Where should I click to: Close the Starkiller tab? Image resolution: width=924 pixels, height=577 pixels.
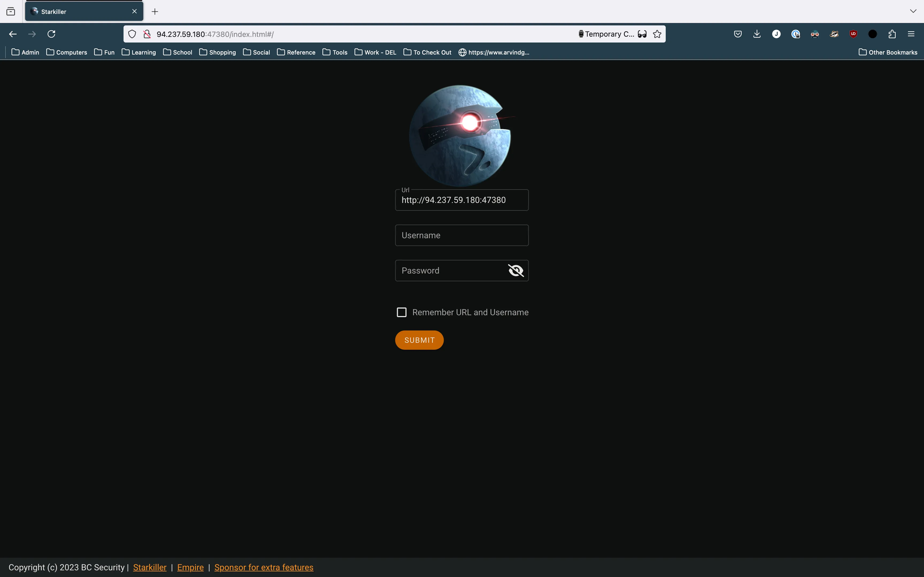coord(134,11)
